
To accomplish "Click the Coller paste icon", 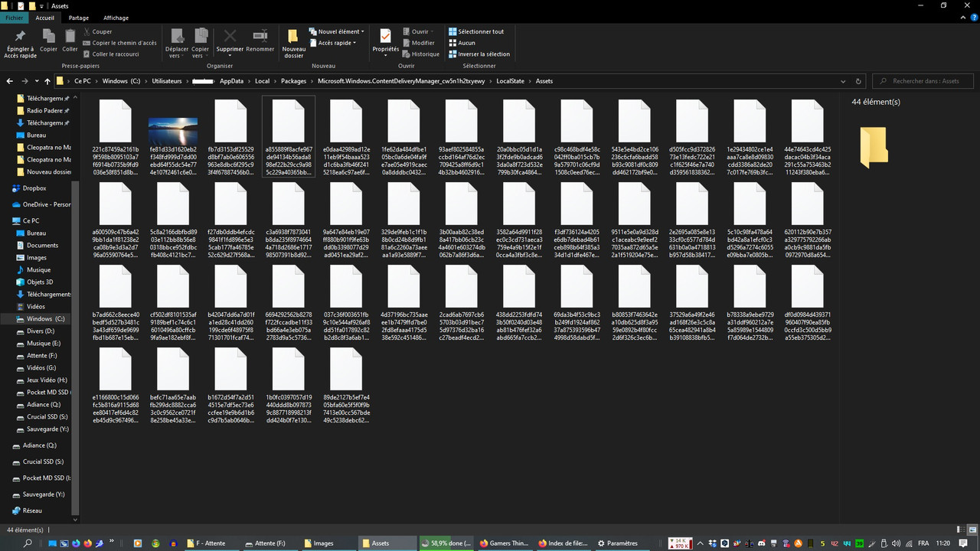I will coord(70,41).
